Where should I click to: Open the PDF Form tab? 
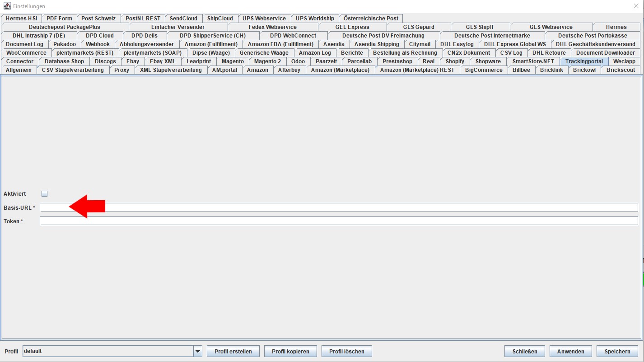click(59, 19)
